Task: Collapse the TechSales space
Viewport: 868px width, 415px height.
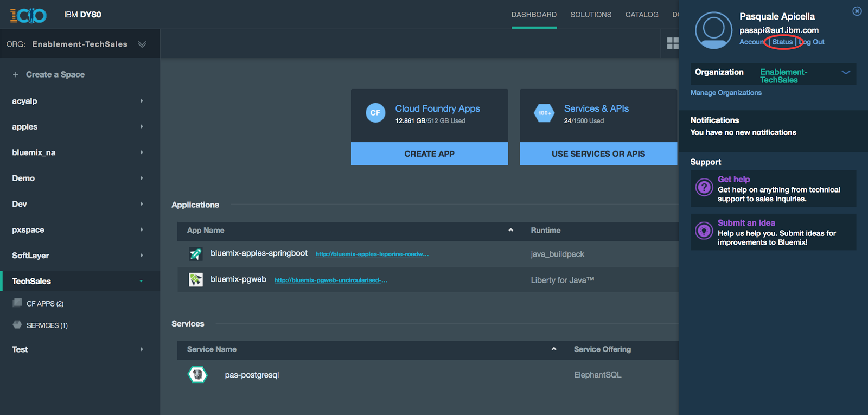Action: click(x=141, y=281)
